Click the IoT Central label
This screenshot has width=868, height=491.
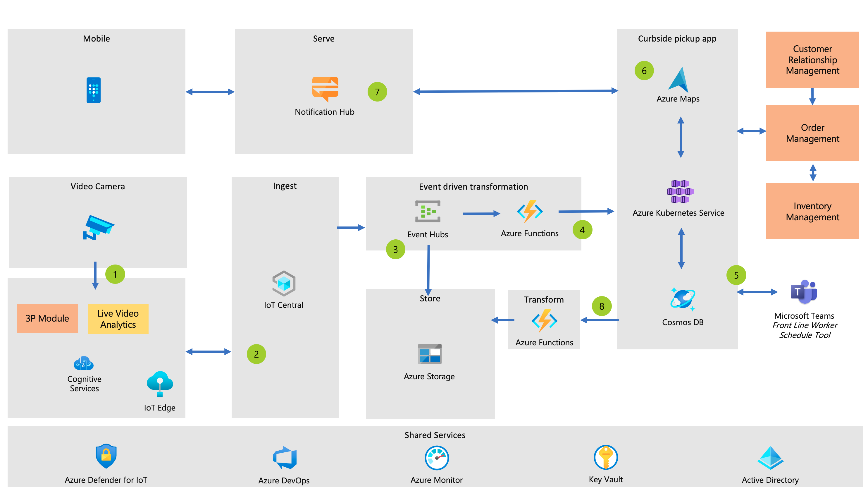pos(283,305)
